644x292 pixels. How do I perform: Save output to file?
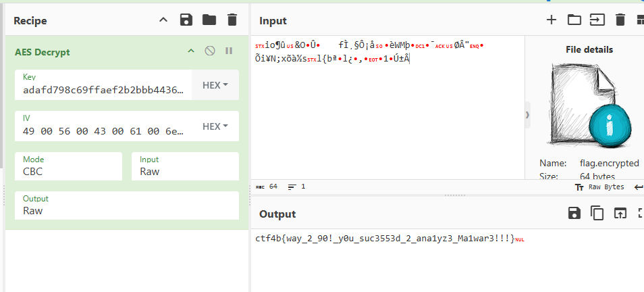click(x=574, y=213)
